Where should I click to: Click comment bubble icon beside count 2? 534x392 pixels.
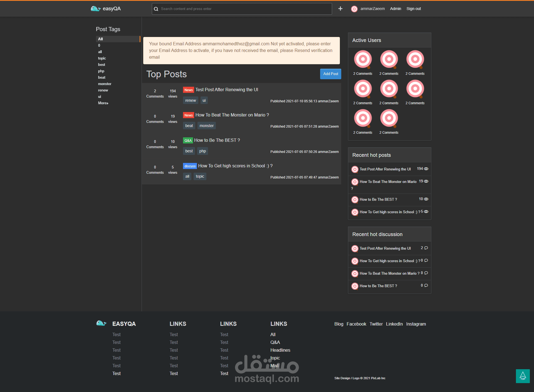click(426, 248)
